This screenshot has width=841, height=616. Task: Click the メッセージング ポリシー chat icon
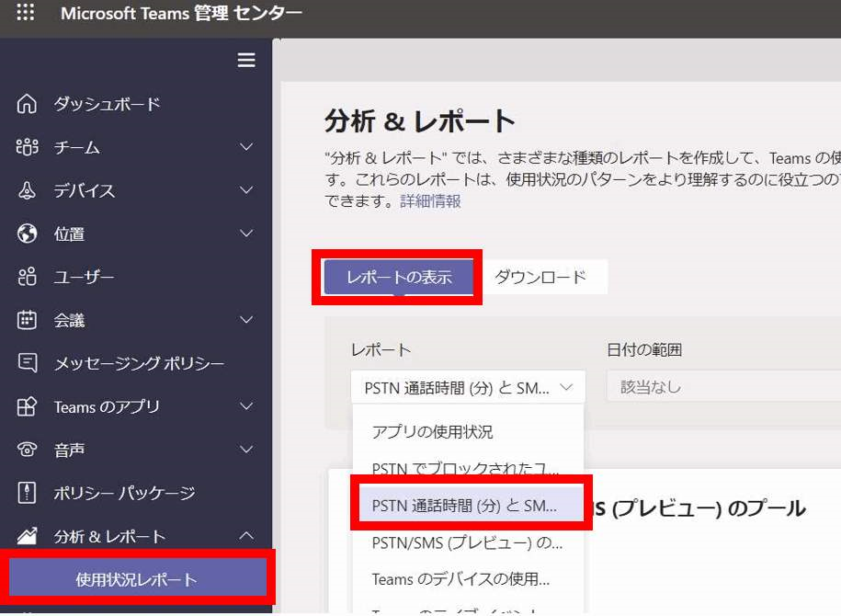tap(28, 363)
